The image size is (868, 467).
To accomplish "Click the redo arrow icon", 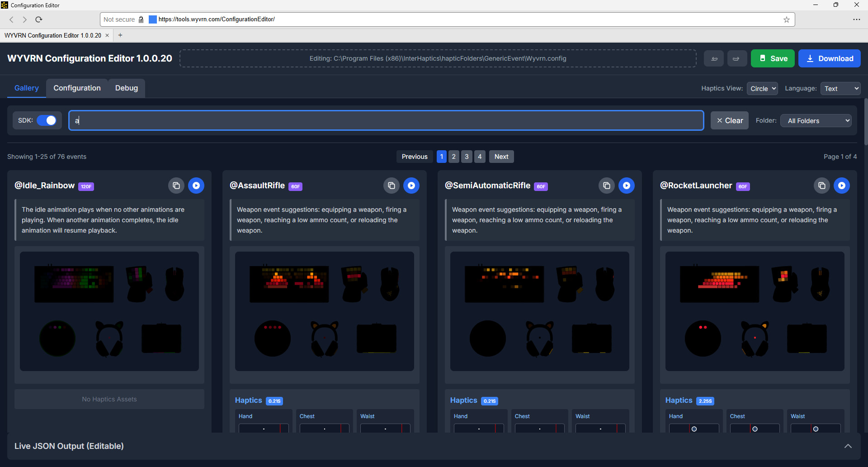I will click(736, 58).
